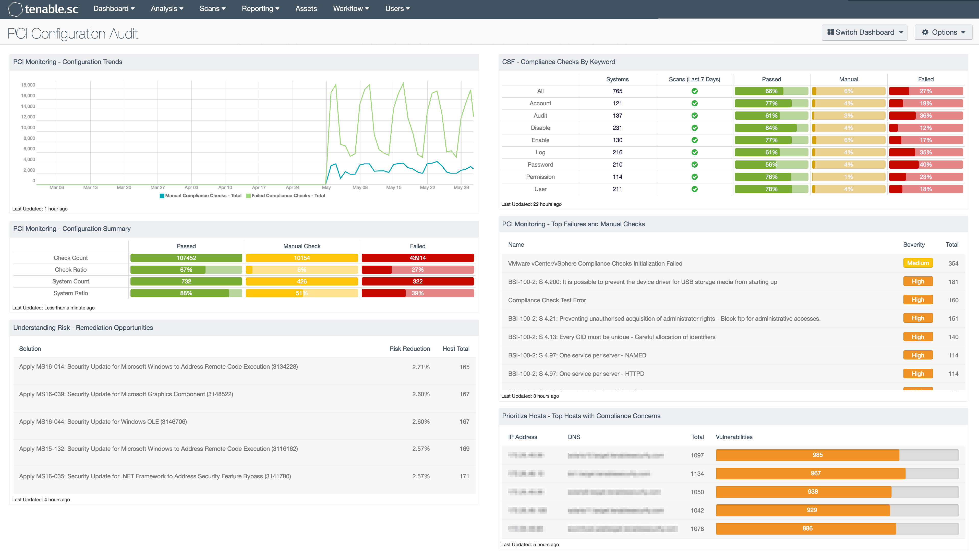Go to the Assets page
979x560 pixels.
306,9
